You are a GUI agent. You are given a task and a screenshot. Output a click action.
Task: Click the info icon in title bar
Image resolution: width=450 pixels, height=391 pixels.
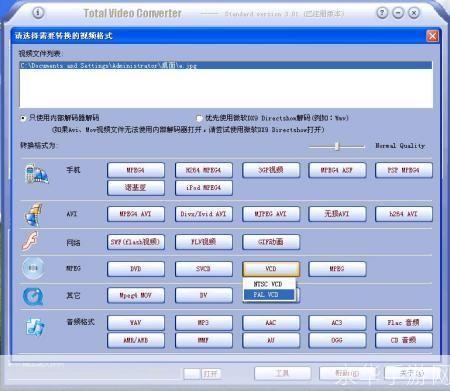click(38, 13)
